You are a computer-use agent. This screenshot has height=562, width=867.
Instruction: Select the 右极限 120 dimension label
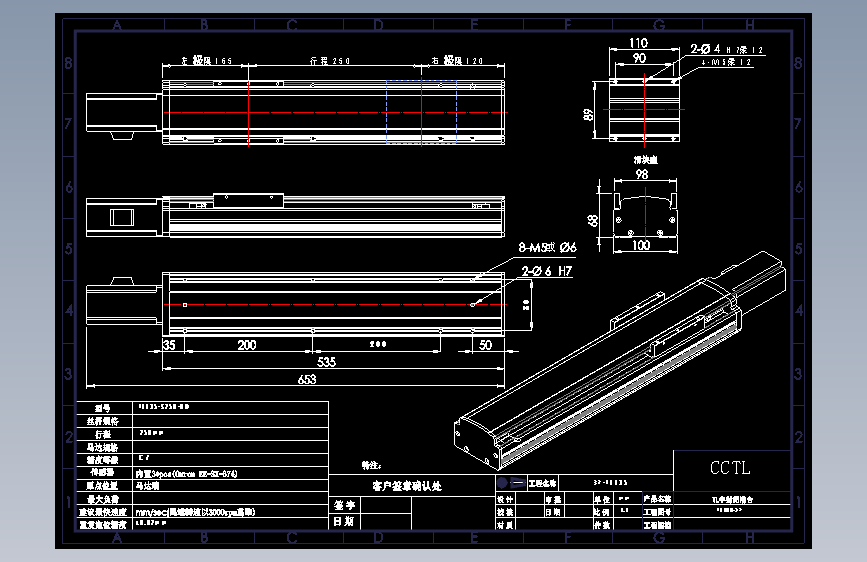(457, 61)
